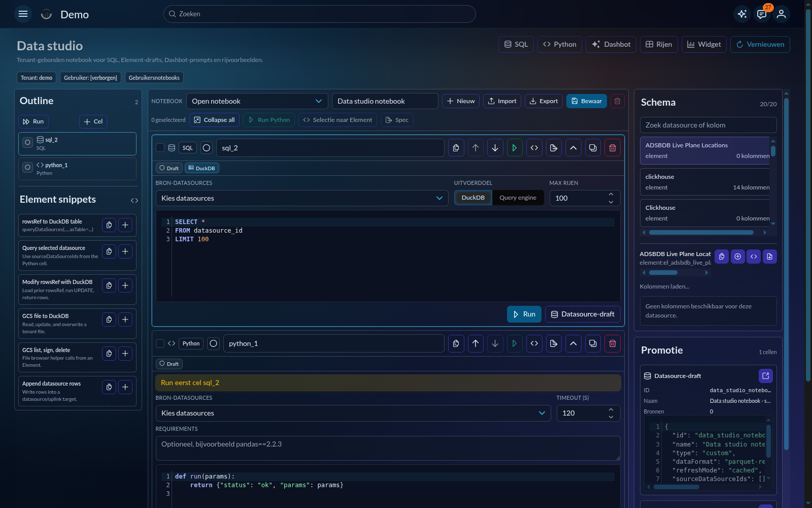The image size is (812, 508).
Task: Add 'Query selected datasource' snippet
Action: point(125,251)
